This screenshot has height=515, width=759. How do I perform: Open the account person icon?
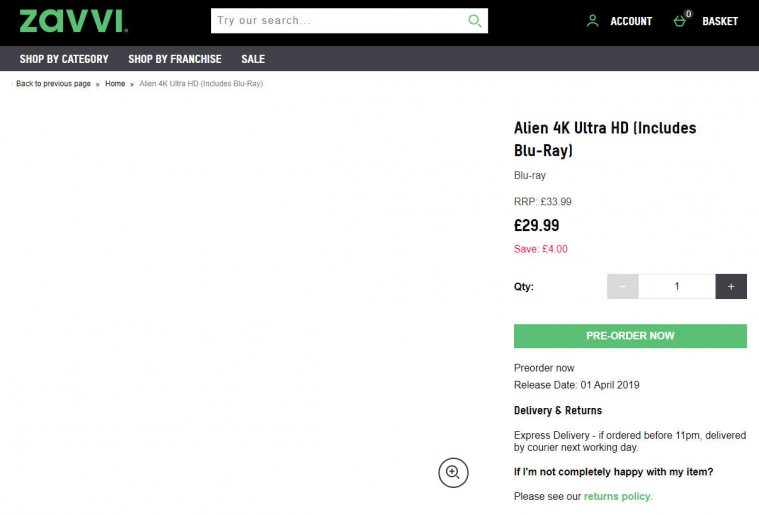tap(593, 21)
